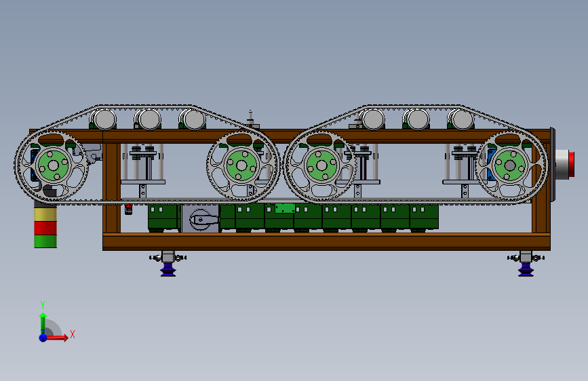Click the "Y" label on the triad
The height and width of the screenshot is (381, 588).
pos(42,304)
